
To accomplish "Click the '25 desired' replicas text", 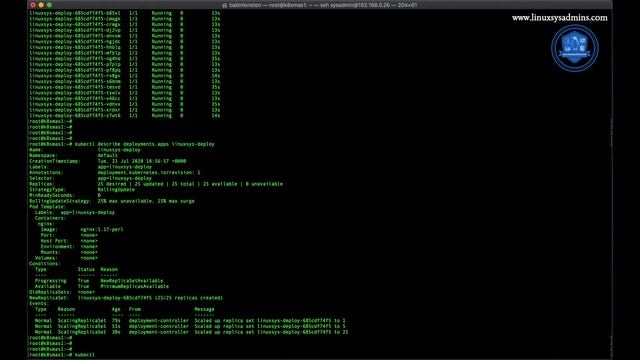I will pos(113,184).
